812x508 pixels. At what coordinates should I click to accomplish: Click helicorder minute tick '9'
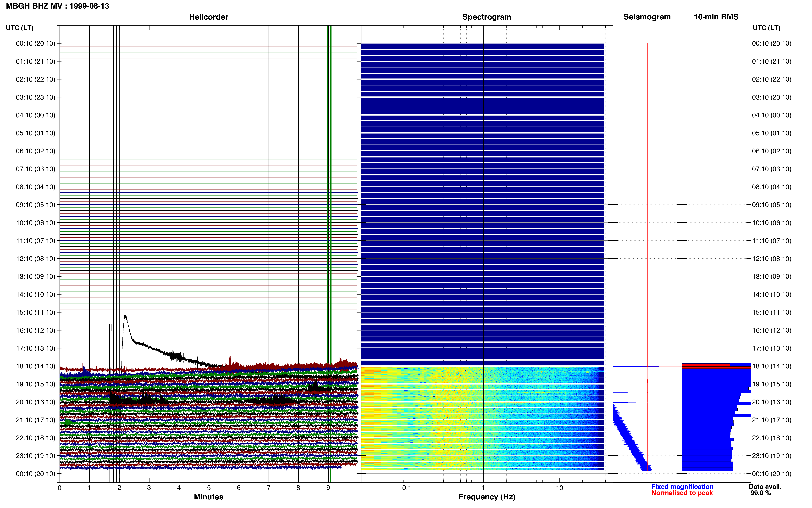point(328,487)
